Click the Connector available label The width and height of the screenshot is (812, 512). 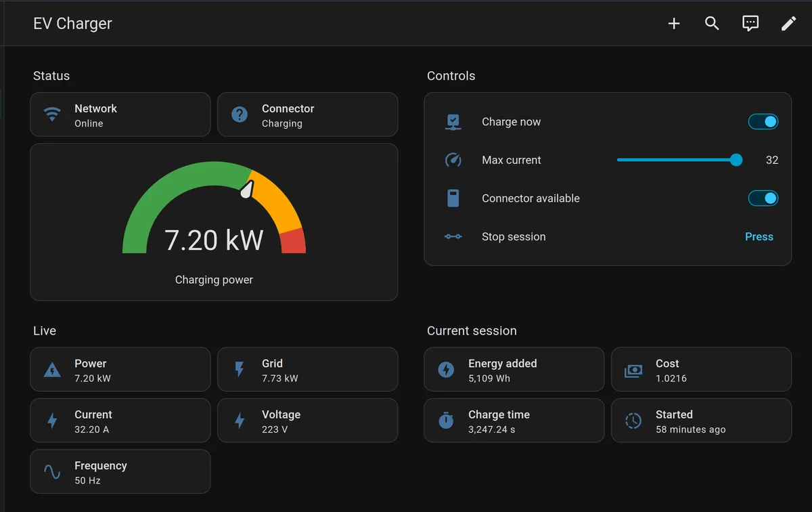click(x=531, y=198)
